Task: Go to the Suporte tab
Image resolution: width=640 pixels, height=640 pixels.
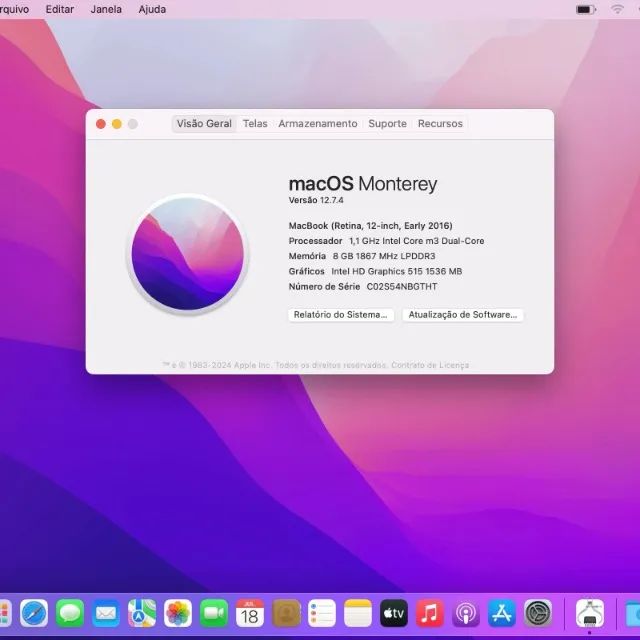Action: [387, 124]
